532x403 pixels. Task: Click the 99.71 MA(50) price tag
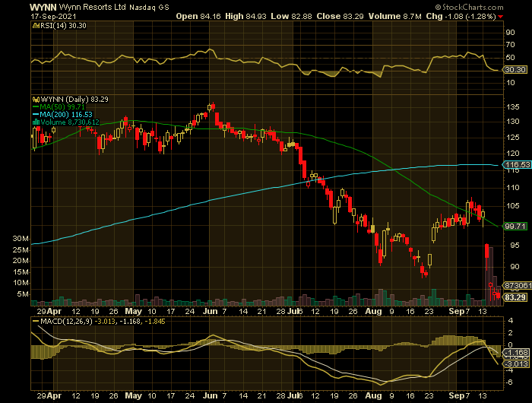(x=516, y=226)
